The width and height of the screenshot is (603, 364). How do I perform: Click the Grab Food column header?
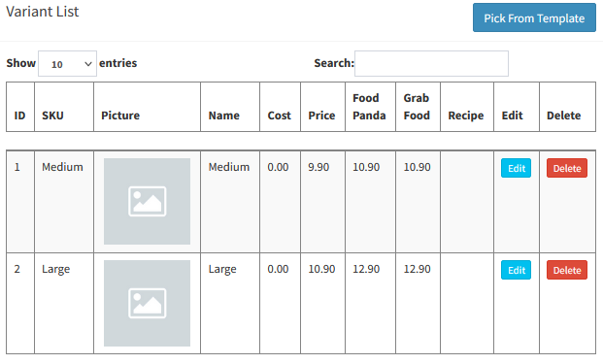419,107
